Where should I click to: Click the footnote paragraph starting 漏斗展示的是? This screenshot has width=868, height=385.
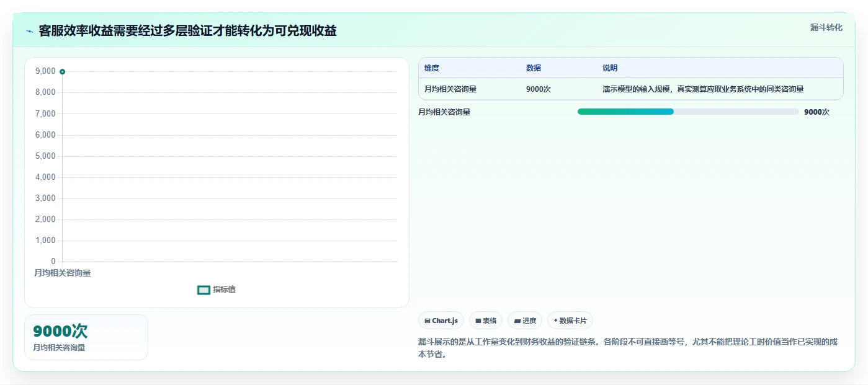click(x=628, y=348)
